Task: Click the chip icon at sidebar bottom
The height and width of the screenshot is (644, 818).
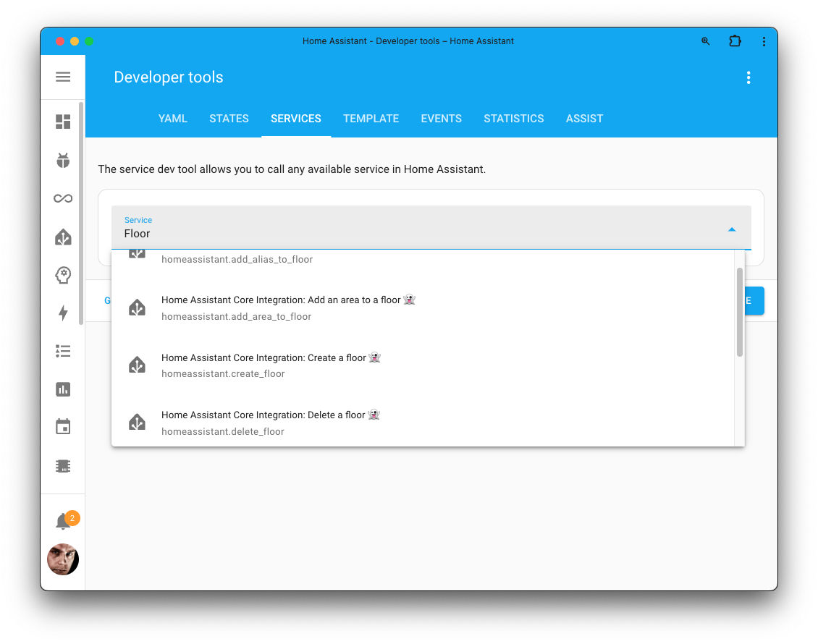Action: [63, 465]
